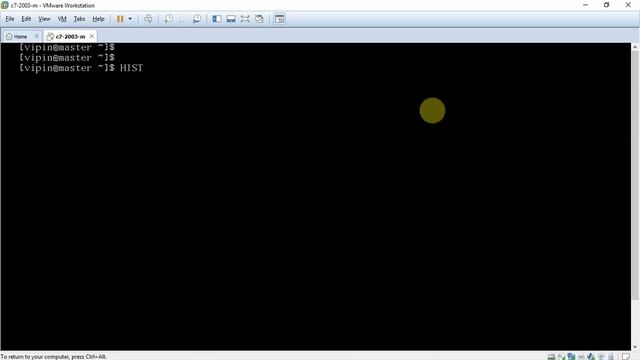
Task: Open the View menu
Action: tap(44, 19)
